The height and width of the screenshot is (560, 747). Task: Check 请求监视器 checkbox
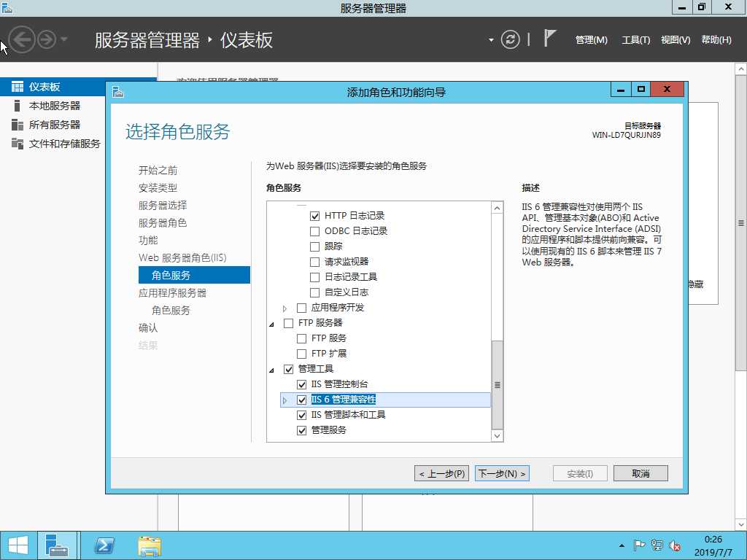click(314, 262)
